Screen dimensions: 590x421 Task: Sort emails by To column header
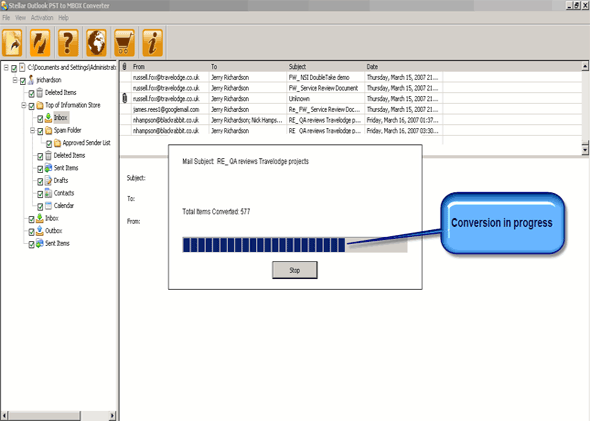(x=248, y=67)
